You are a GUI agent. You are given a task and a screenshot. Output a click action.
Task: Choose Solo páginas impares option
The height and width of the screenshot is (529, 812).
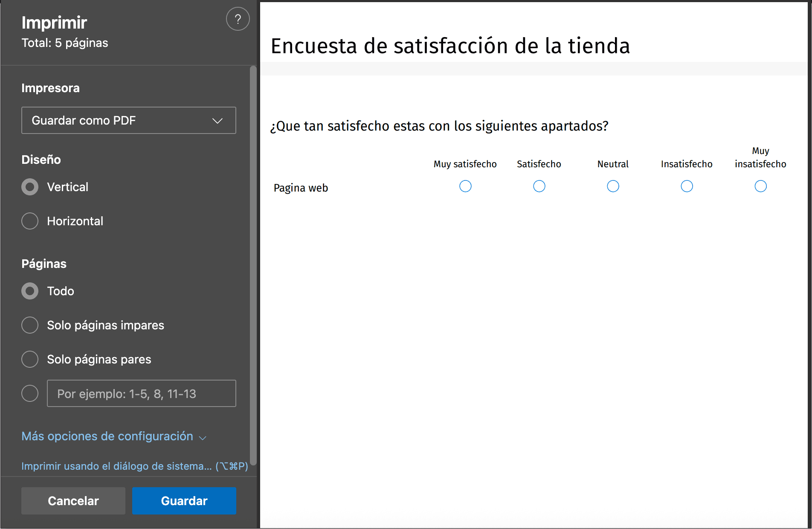click(30, 325)
